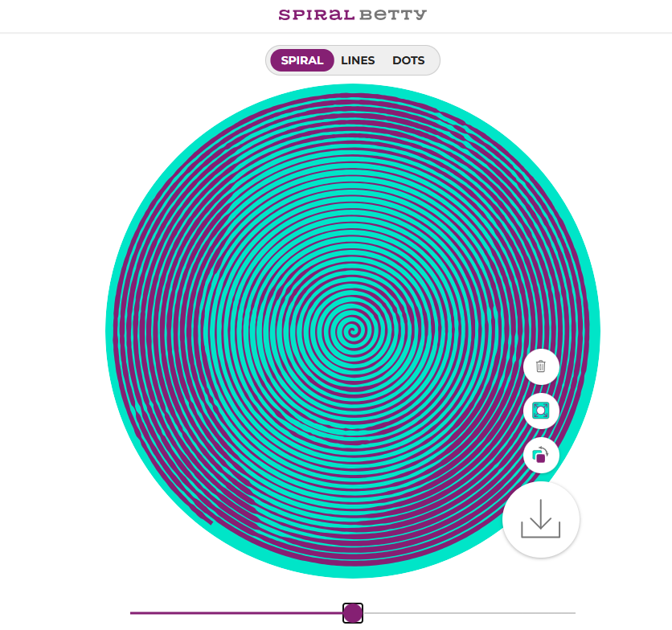Screen dimensions: 672x630
Task: Click purple filled slider track left of handle
Action: [x=236, y=613]
